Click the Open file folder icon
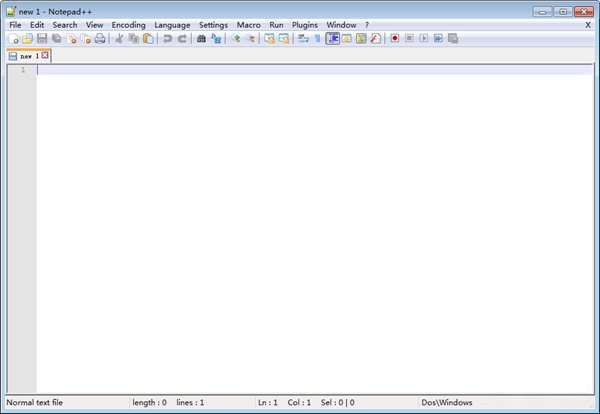Screen dimensions: 600x414 pyautogui.click(x=27, y=38)
